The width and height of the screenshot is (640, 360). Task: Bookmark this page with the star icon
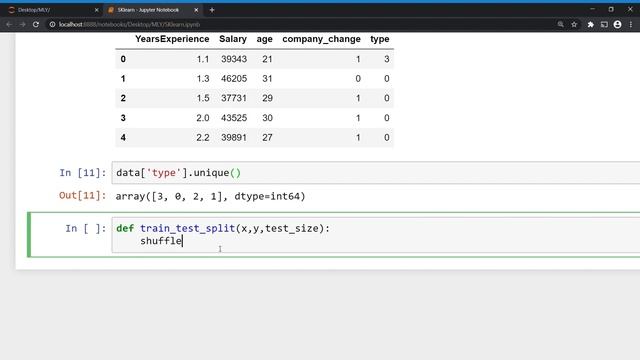(574, 24)
